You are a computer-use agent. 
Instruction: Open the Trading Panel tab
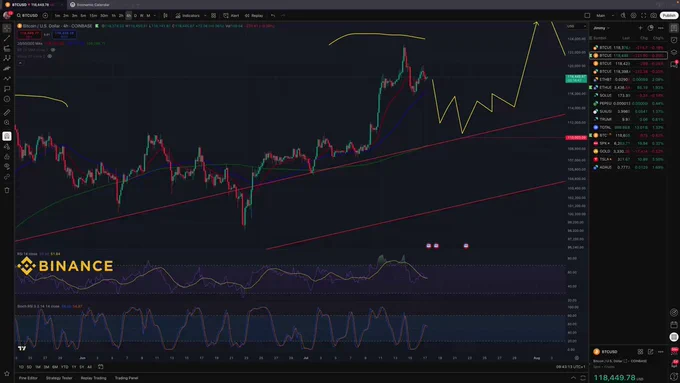coord(126,378)
